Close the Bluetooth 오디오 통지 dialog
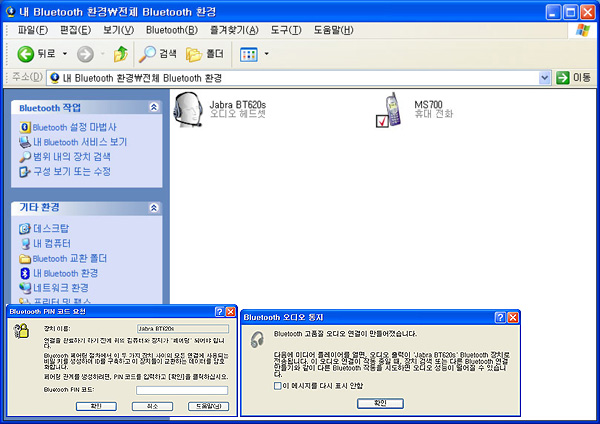Viewport: 600px width, 424px height. click(x=513, y=317)
